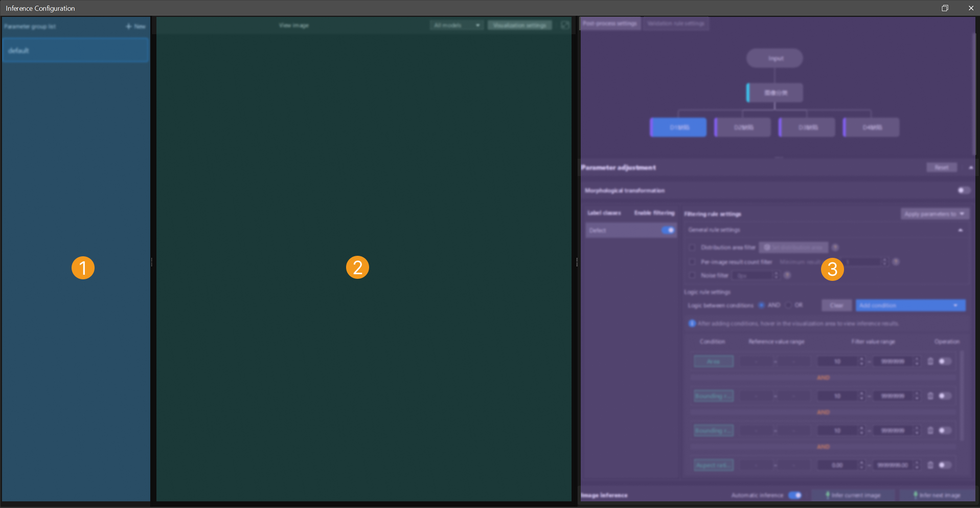
Task: Open the image view in full screen
Action: (565, 25)
